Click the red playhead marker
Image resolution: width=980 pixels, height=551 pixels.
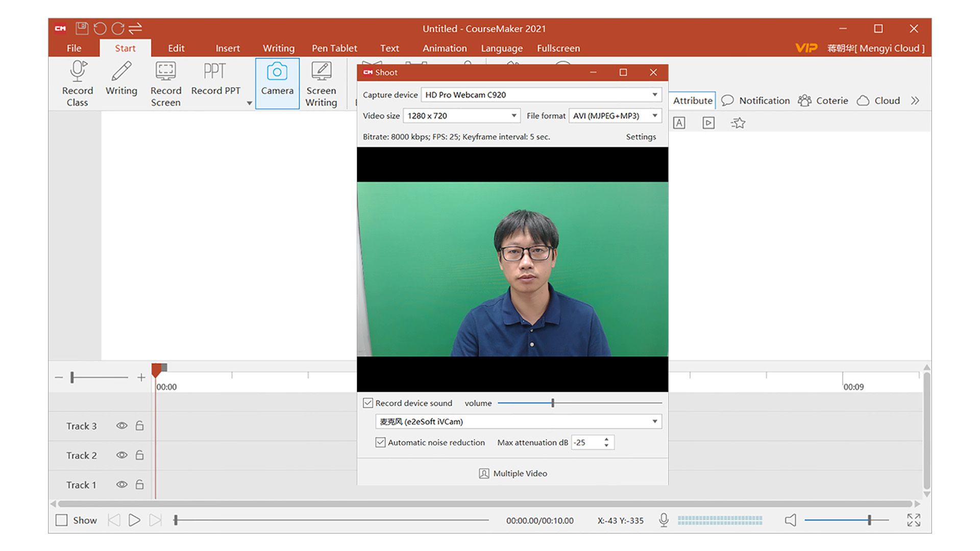click(x=157, y=370)
